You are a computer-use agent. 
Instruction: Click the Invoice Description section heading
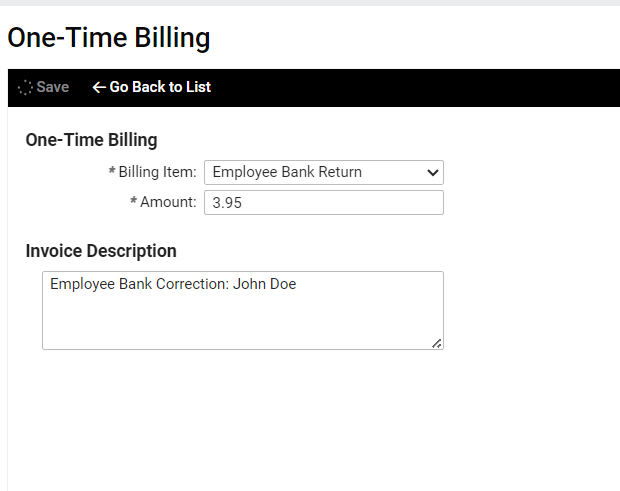pos(101,251)
